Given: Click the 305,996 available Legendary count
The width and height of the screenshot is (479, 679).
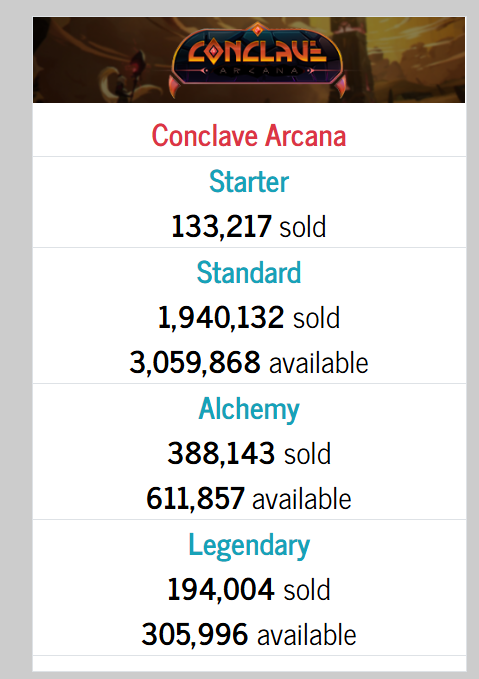Looking at the screenshot, I should pos(249,634).
